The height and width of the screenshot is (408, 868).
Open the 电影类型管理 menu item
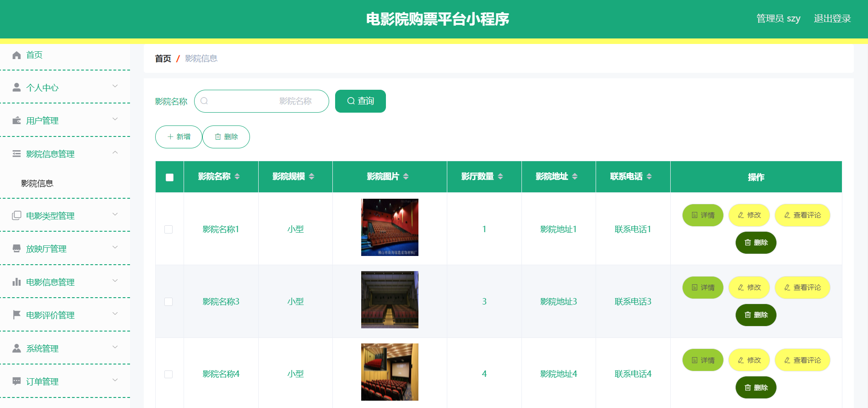50,216
